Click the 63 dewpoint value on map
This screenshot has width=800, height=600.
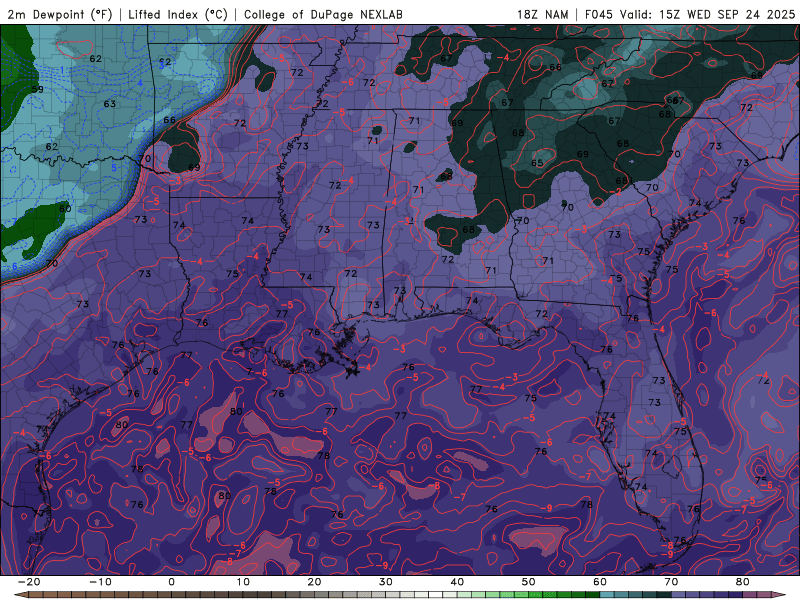pos(110,104)
